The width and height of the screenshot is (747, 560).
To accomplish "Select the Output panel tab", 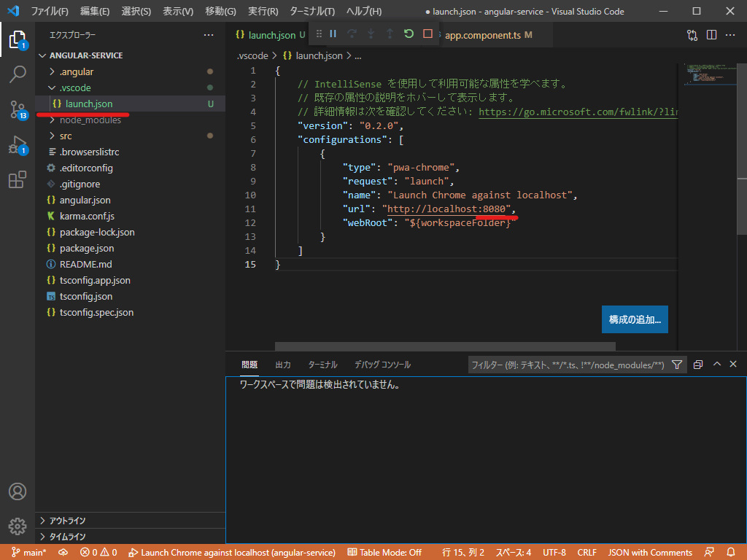I will click(x=283, y=365).
